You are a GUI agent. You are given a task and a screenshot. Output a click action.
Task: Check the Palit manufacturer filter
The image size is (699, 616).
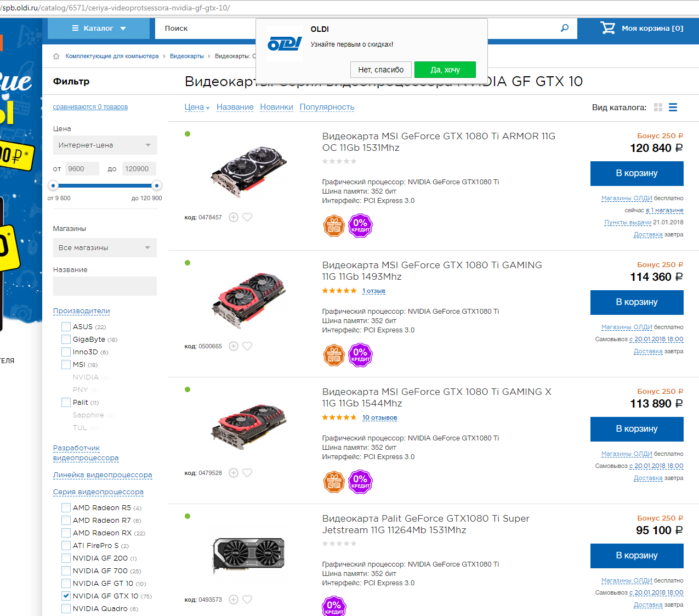(66, 403)
